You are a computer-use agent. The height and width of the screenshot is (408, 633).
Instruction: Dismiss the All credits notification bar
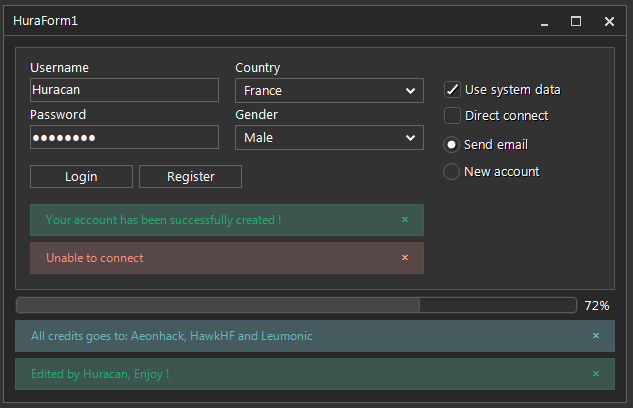click(596, 336)
